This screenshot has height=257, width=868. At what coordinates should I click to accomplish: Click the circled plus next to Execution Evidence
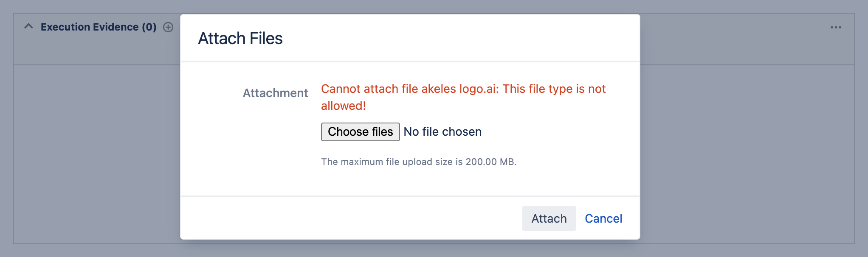pyautogui.click(x=168, y=27)
